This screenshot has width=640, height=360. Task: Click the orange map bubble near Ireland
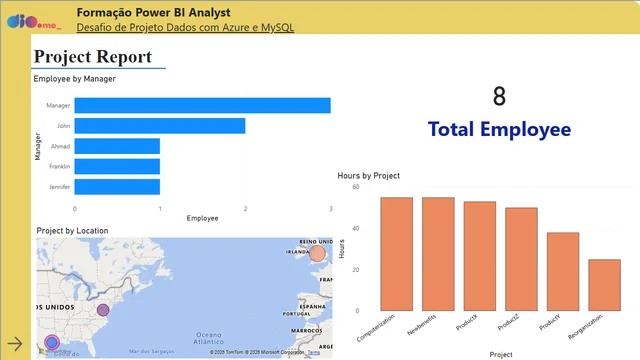317,253
